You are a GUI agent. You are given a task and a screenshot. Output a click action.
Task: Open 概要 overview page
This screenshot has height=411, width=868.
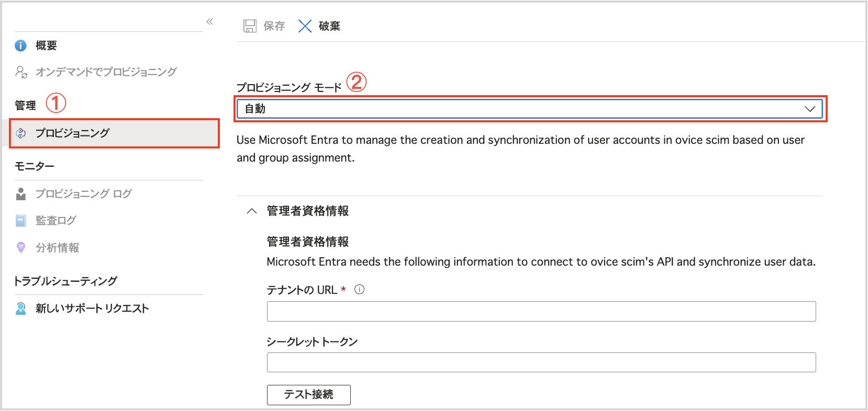[x=46, y=45]
